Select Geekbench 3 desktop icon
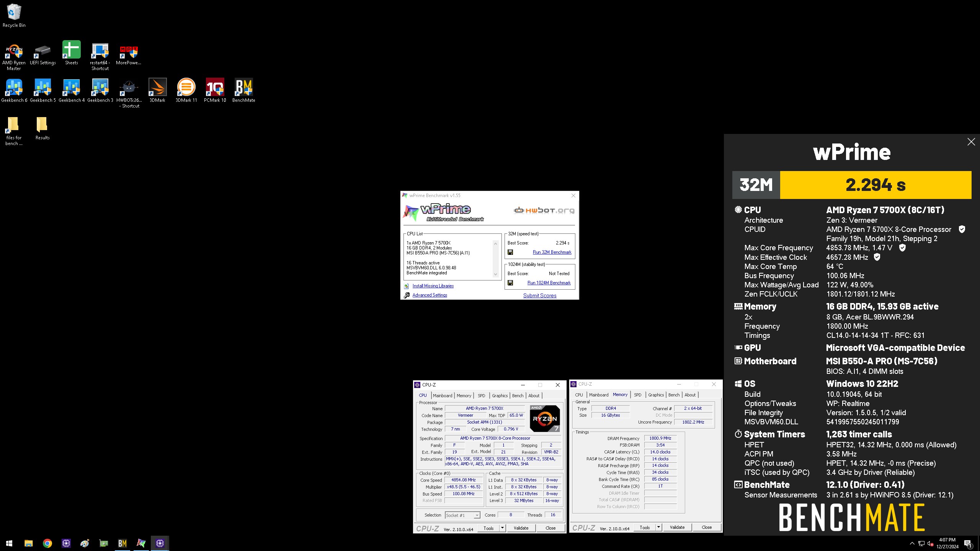980x551 pixels. (x=100, y=90)
